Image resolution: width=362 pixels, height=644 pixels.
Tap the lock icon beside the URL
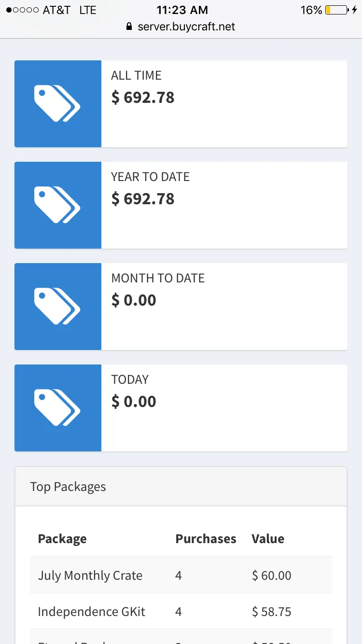point(128,27)
